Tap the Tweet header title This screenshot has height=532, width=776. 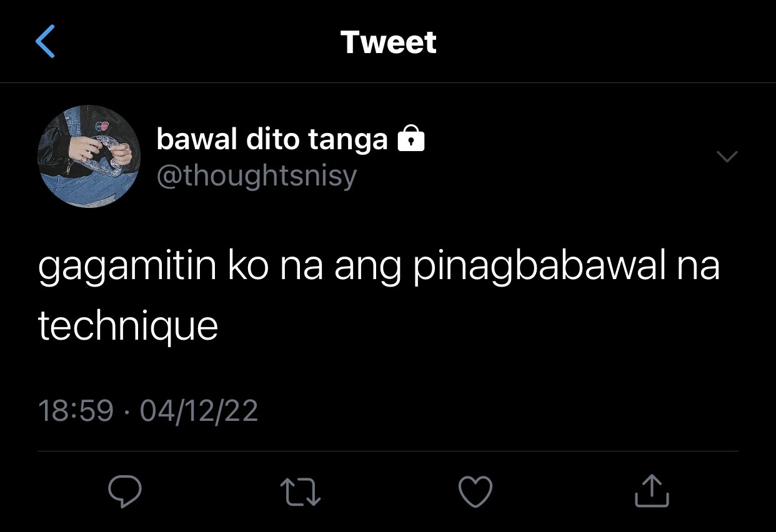[388, 42]
